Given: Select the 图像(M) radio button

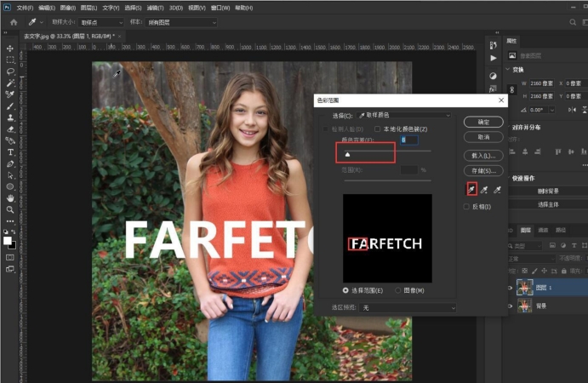Looking at the screenshot, I should (398, 290).
